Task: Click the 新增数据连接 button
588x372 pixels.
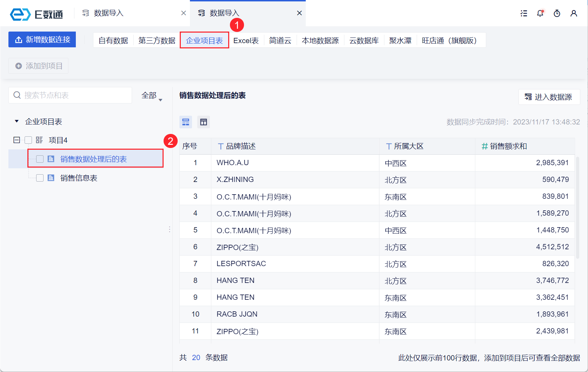Action: coord(42,40)
